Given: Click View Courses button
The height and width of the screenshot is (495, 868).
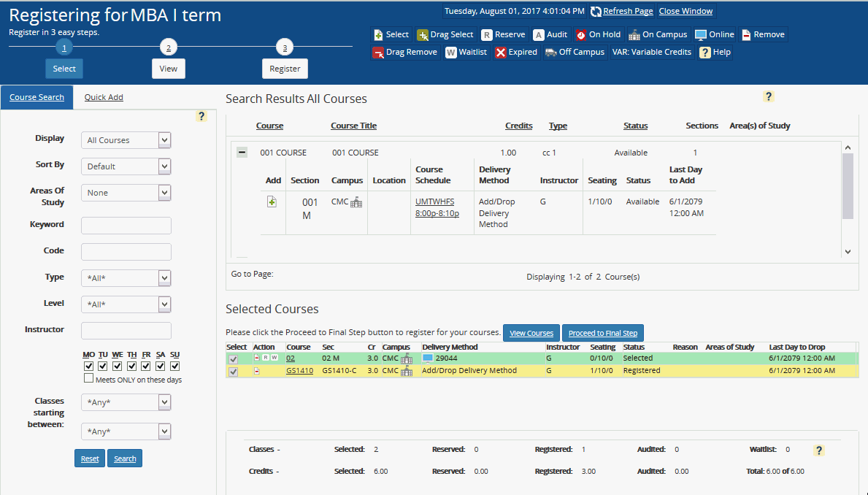Looking at the screenshot, I should 531,333.
